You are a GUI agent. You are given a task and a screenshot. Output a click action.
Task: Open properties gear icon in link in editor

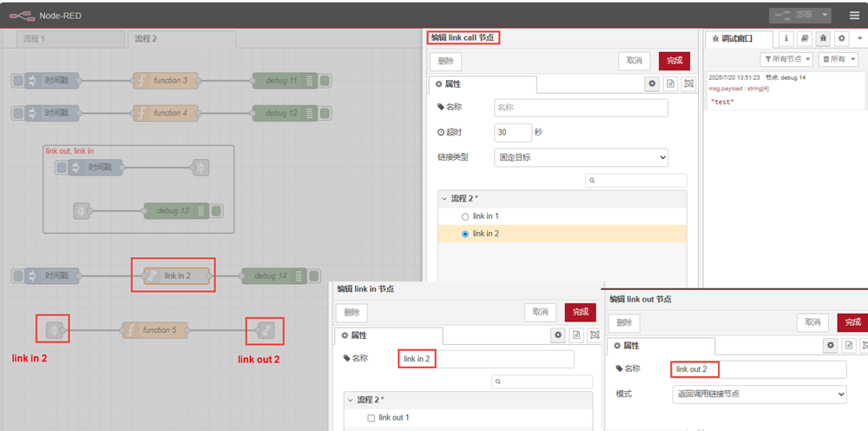tap(558, 335)
